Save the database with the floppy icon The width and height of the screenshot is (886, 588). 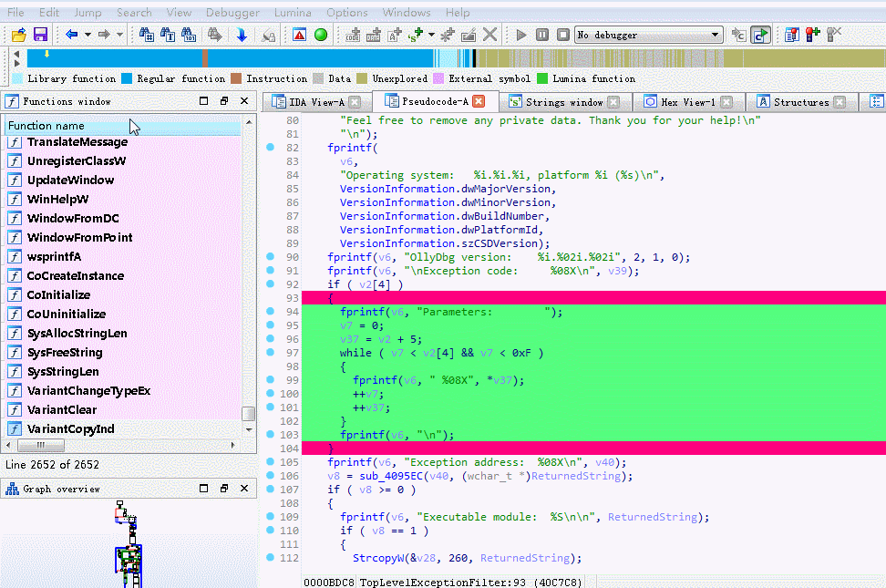pyautogui.click(x=40, y=35)
